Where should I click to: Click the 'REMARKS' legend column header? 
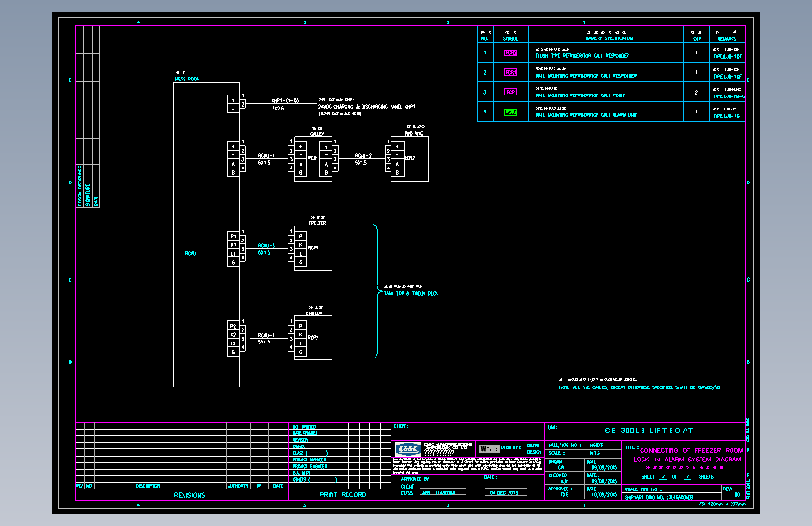727,38
